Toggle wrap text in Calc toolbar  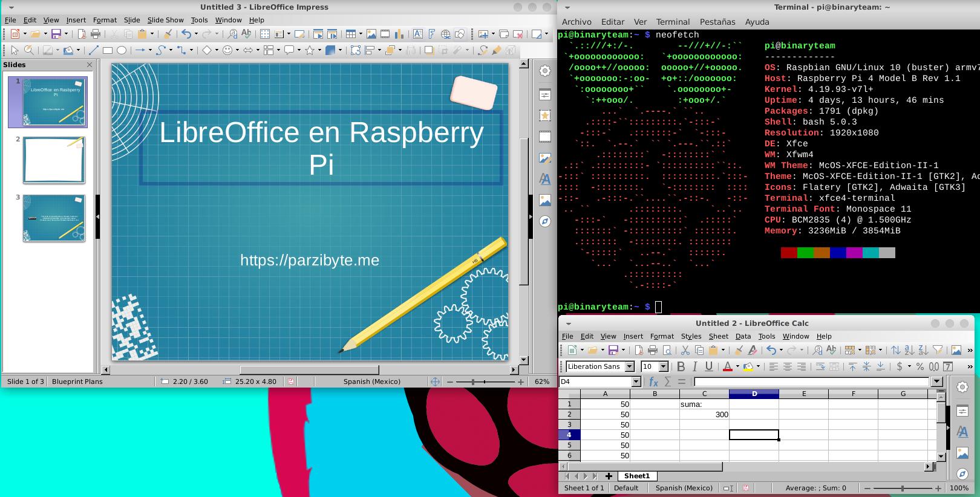click(x=820, y=366)
